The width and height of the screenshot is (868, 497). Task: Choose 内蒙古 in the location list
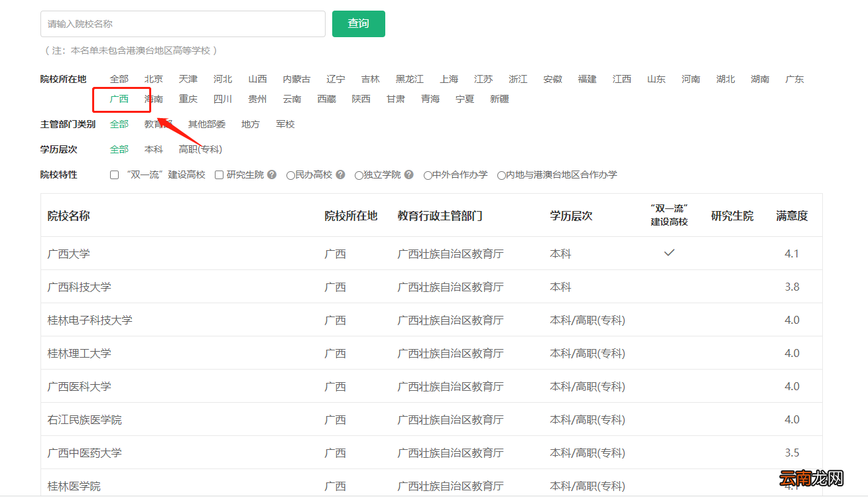296,79
